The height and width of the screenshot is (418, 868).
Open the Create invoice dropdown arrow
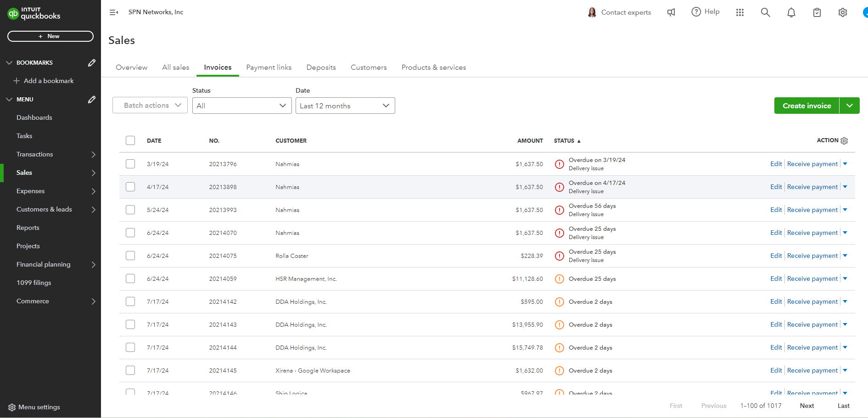[x=849, y=106]
